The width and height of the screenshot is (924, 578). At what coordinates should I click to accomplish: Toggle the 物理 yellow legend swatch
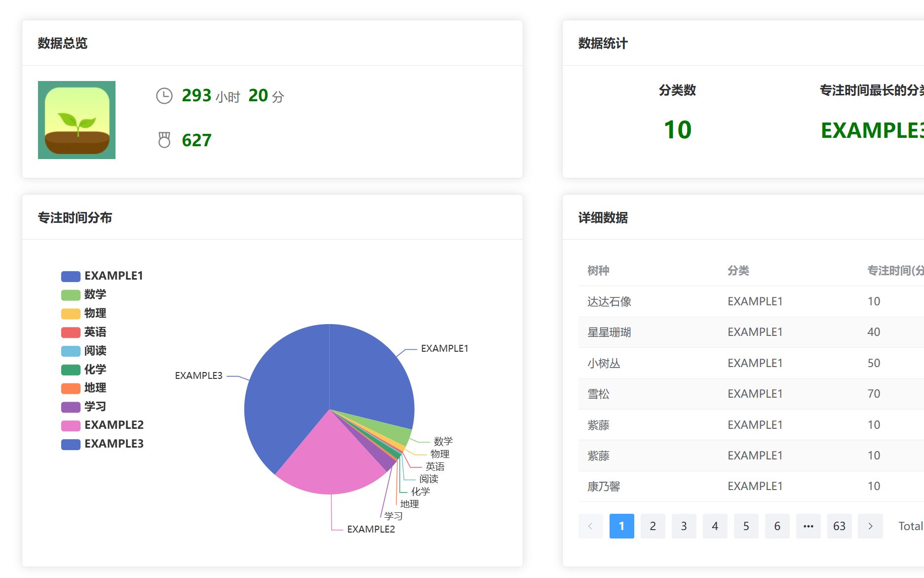point(71,314)
